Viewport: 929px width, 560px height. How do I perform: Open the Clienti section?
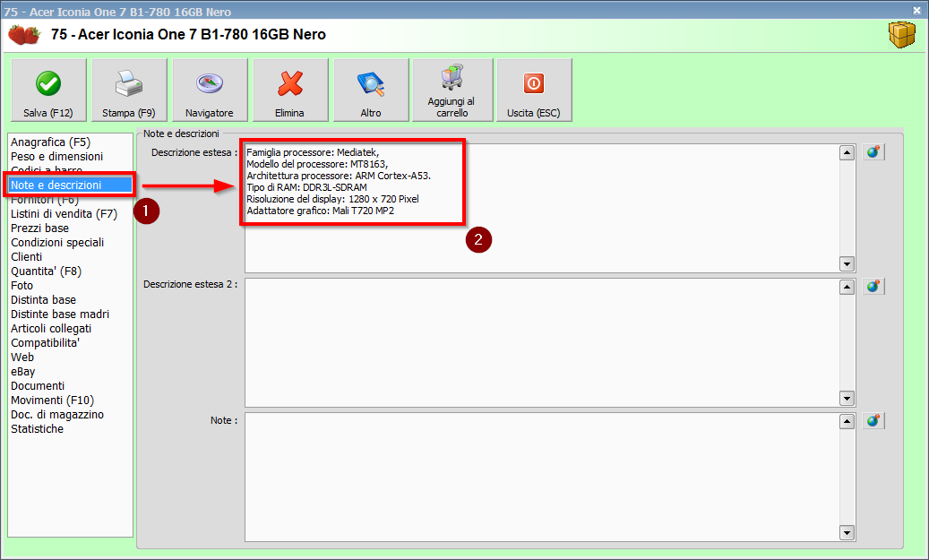click(x=27, y=256)
